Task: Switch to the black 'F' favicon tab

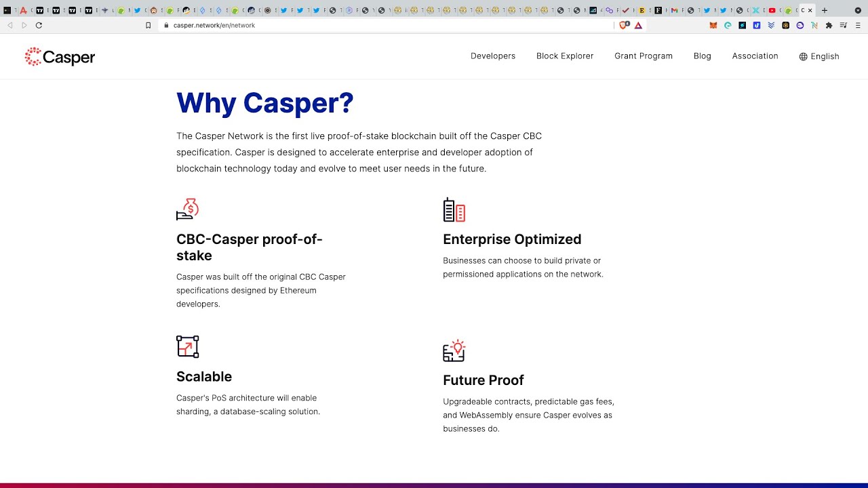Action: 658,10
